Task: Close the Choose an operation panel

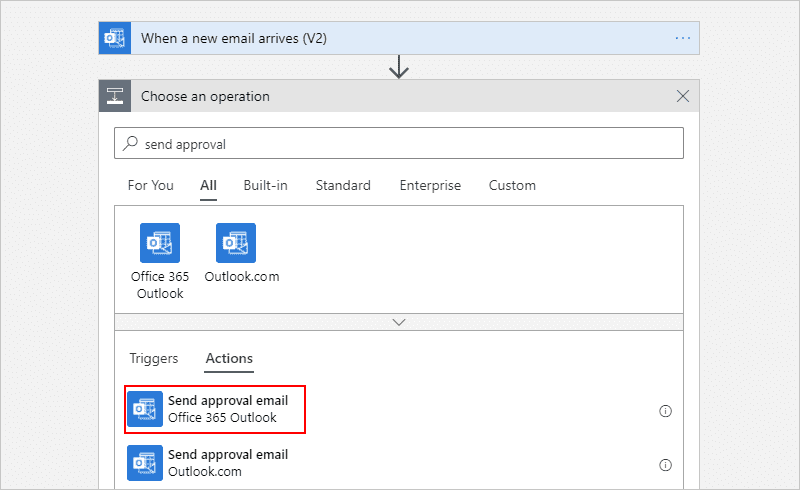Action: (x=683, y=96)
